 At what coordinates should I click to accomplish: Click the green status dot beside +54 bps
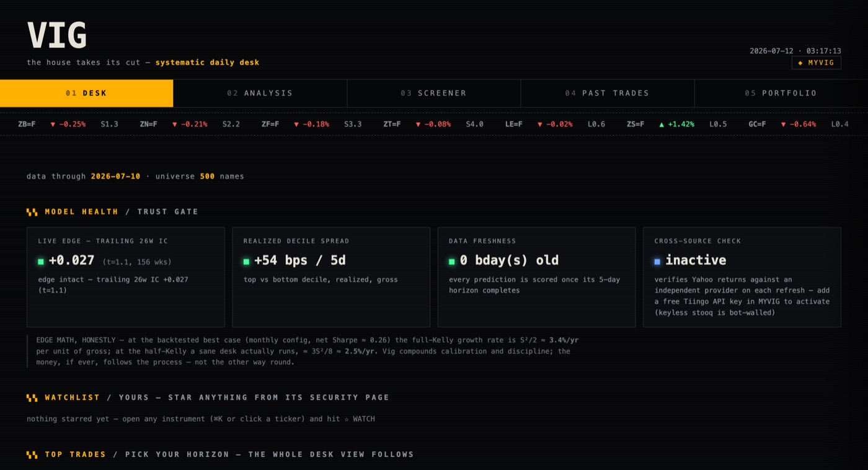coord(246,262)
